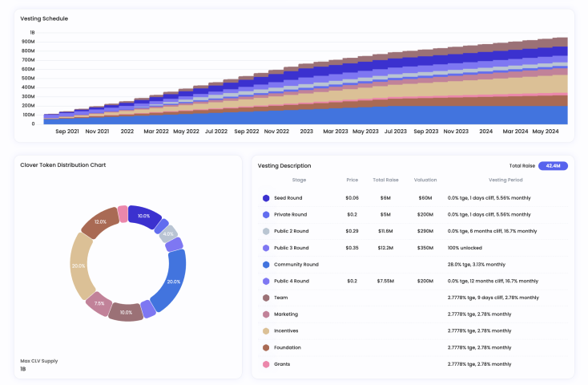The height and width of the screenshot is (385, 588).
Task: Click the Sep 2021 axis label
Action: pyautogui.click(x=67, y=131)
